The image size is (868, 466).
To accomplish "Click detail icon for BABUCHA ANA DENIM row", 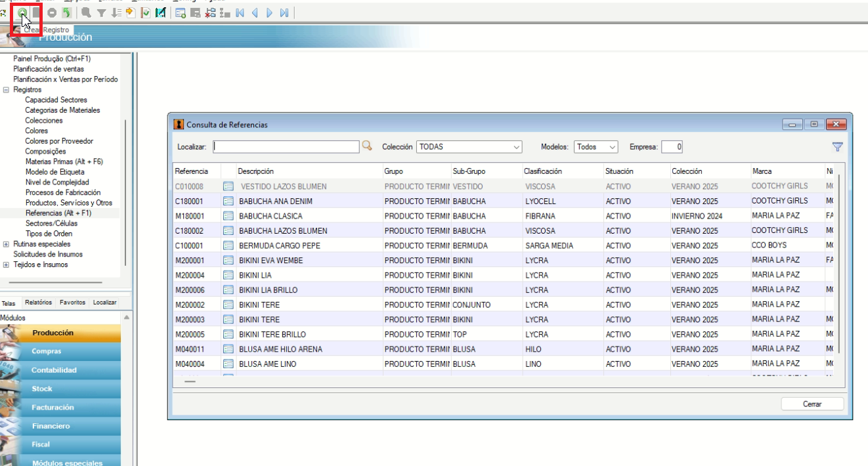I will (x=228, y=201).
